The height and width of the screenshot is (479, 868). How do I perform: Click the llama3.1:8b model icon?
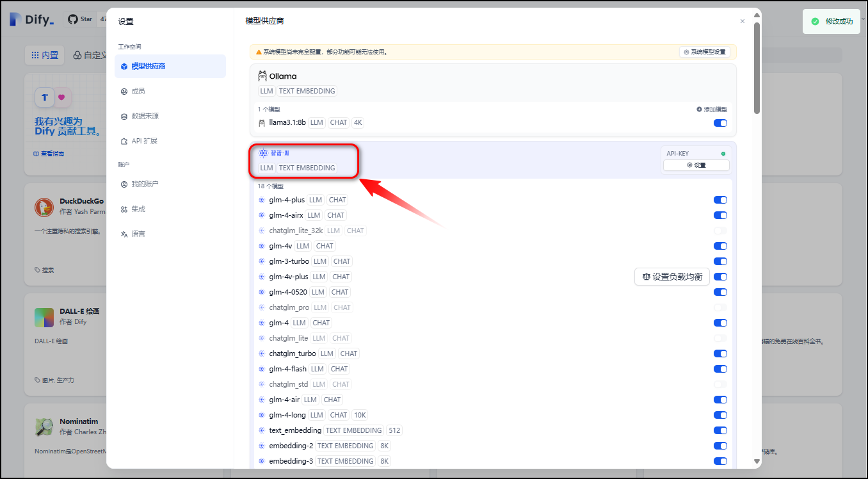coord(261,123)
